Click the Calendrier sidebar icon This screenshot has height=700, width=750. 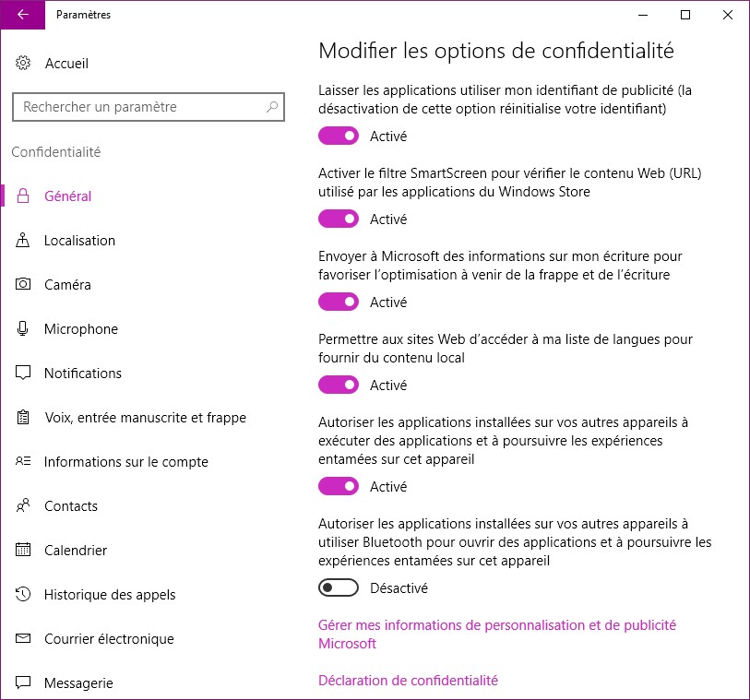tap(24, 551)
